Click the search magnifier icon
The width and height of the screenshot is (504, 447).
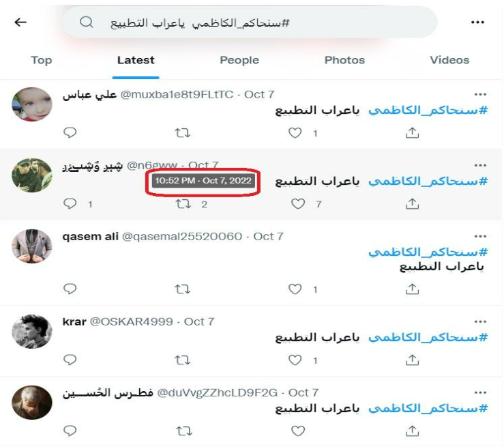coord(87,23)
